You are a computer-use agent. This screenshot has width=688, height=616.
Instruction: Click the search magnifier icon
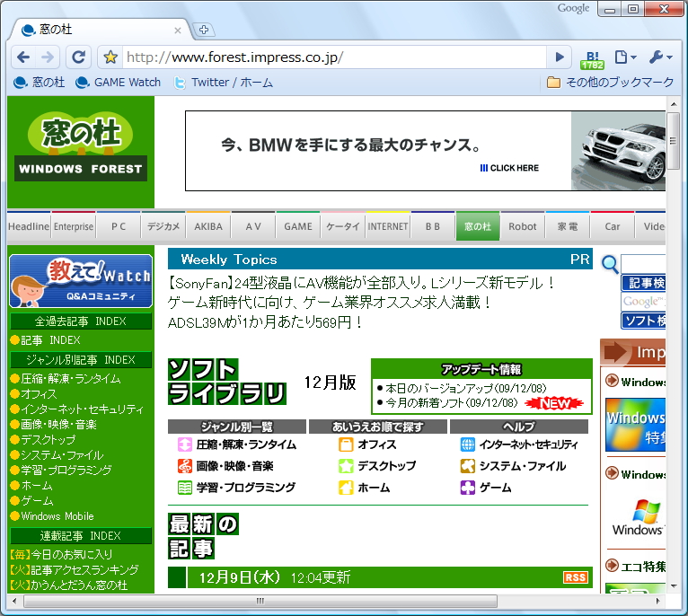(x=610, y=265)
